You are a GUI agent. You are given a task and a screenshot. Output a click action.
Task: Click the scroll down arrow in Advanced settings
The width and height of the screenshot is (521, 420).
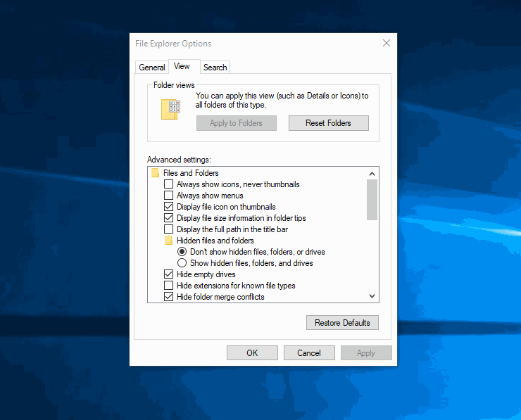(x=372, y=295)
